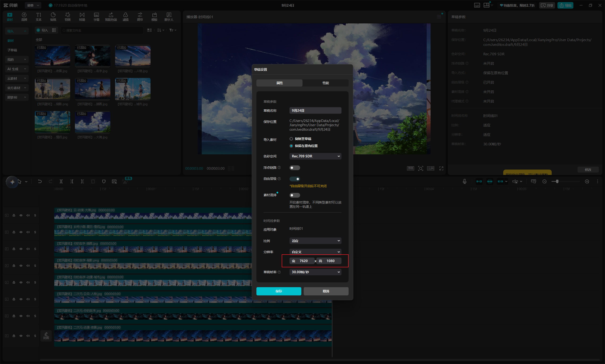Open the 调节 adjustment icon
605x364 pixels.
tap(140, 17)
